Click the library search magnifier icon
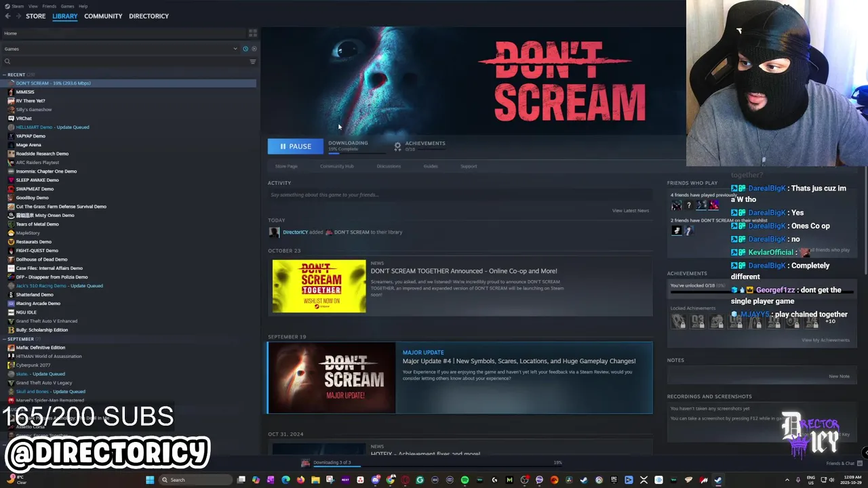The width and height of the screenshot is (868, 488). (7, 62)
